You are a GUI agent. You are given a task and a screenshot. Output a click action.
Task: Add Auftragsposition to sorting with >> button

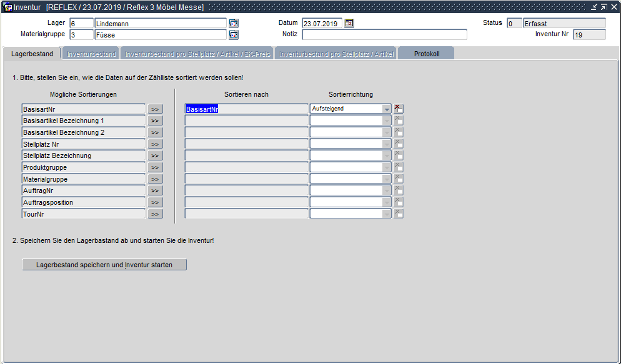click(155, 202)
